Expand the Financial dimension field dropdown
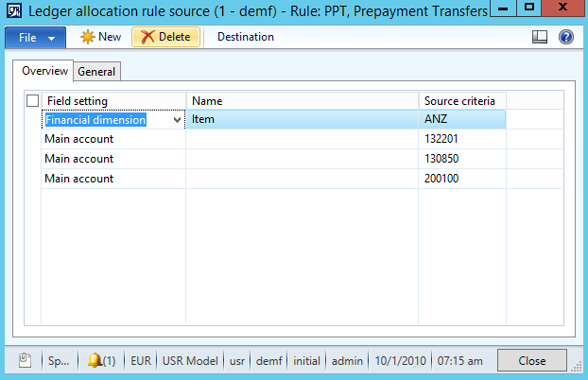 point(177,120)
